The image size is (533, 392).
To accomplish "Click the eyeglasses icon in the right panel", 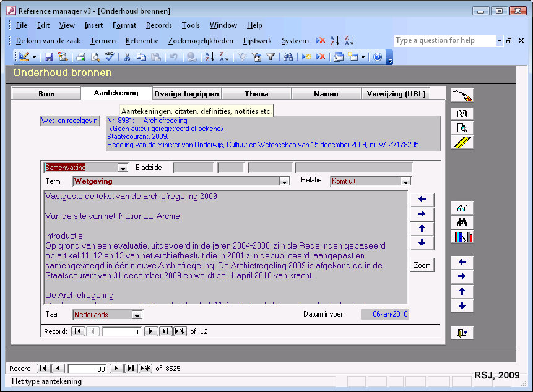I will (x=462, y=208).
